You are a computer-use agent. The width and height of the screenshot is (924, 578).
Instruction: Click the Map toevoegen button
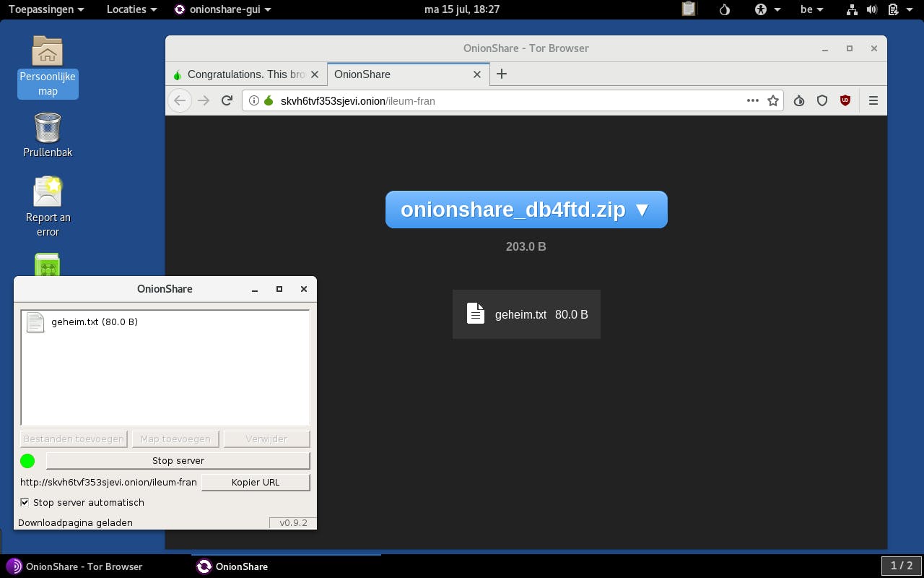click(175, 439)
